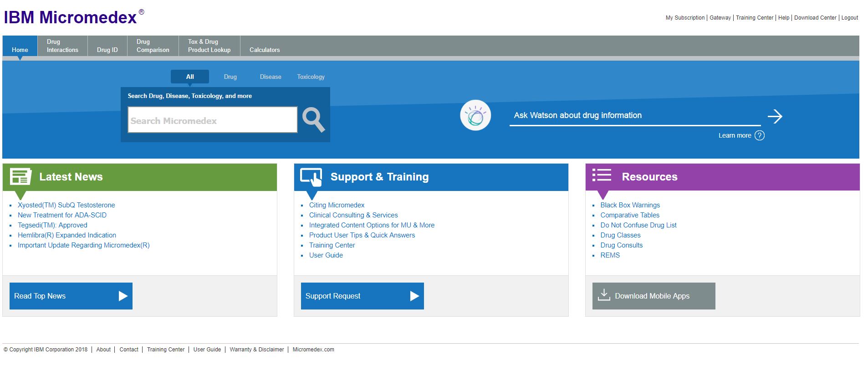868x366 pixels.
Task: Click the Download Mobile Apps button
Action: [x=654, y=296]
